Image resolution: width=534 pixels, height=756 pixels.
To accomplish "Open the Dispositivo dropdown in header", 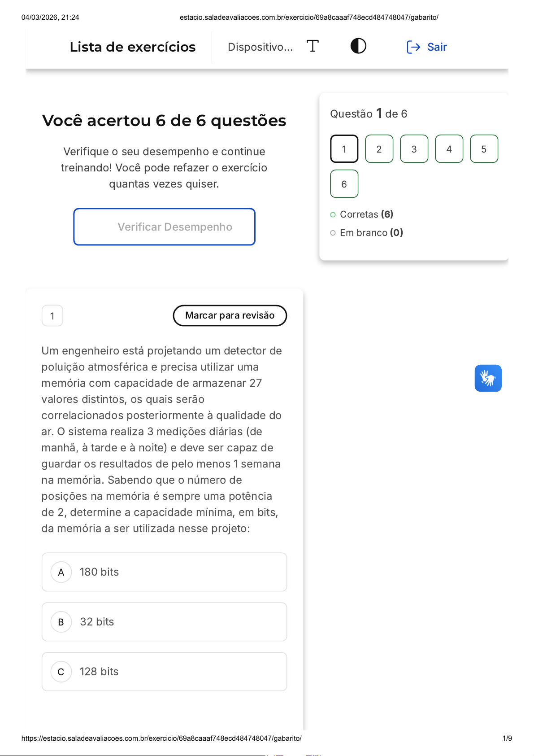I will pos(260,47).
